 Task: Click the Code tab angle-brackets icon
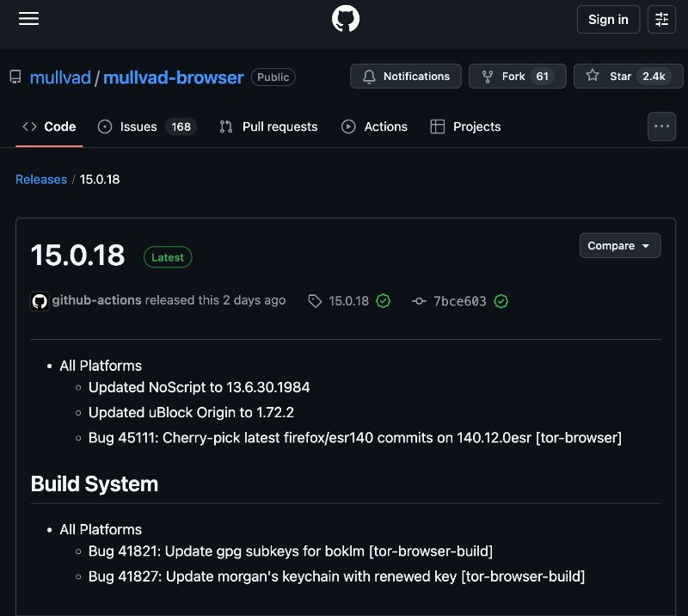coord(29,126)
